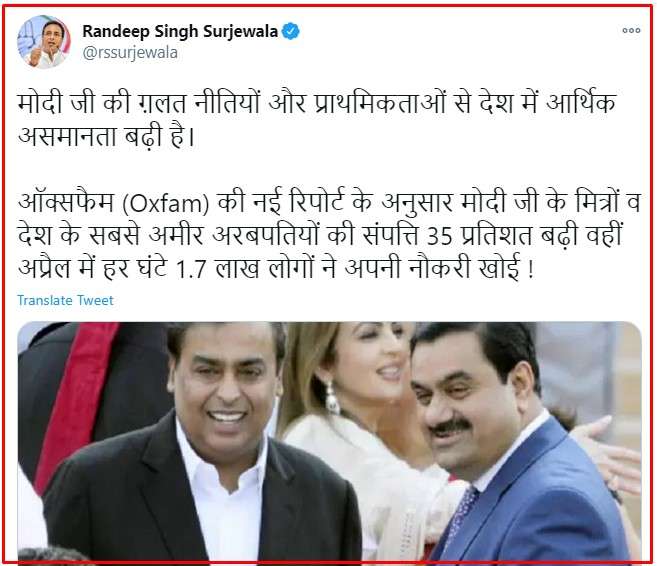Click the word "Translate" below the tweet text
Screen dimensions: 657x566
(45, 300)
